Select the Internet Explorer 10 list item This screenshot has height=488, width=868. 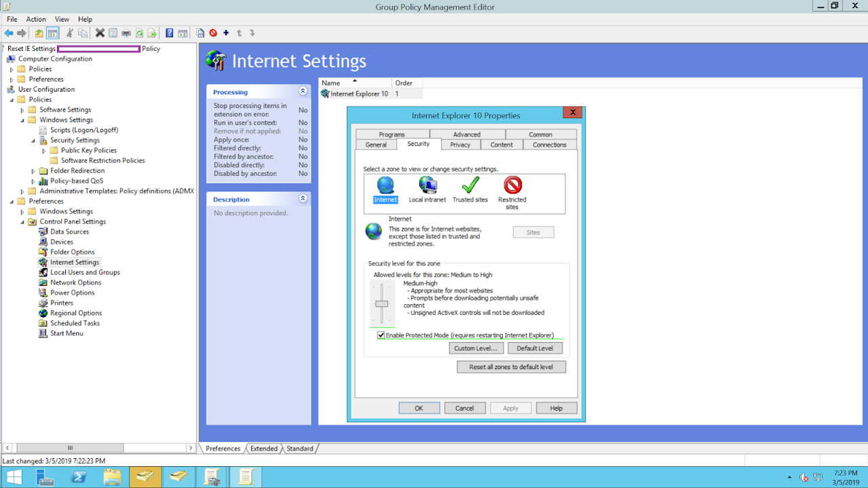[371, 94]
